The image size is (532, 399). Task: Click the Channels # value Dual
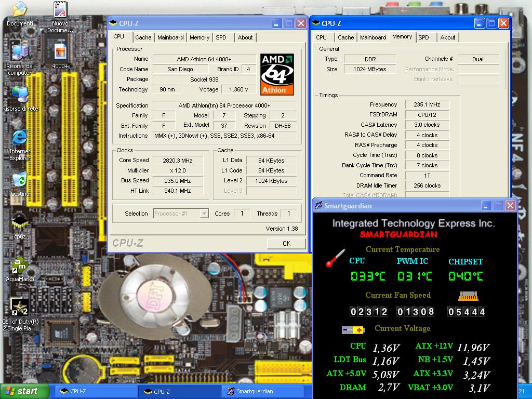(478, 59)
